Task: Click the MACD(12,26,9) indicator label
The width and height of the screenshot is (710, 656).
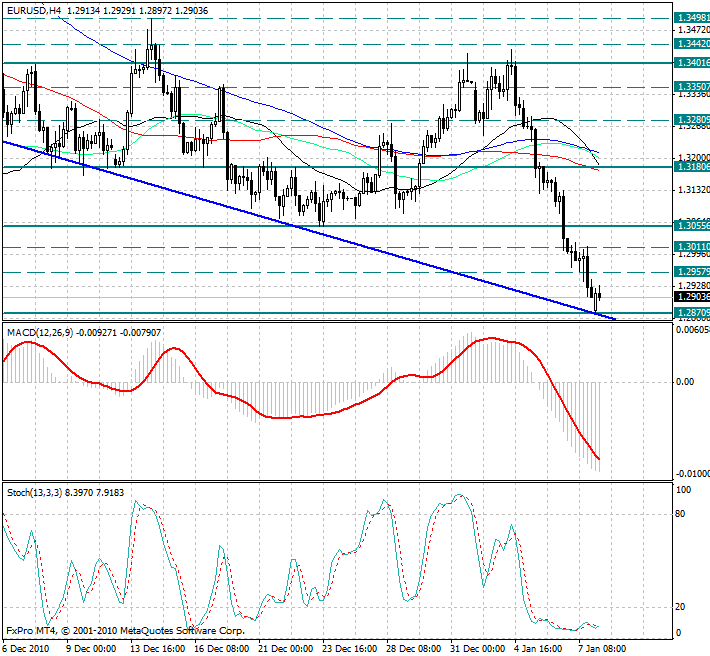Action: 41,331
